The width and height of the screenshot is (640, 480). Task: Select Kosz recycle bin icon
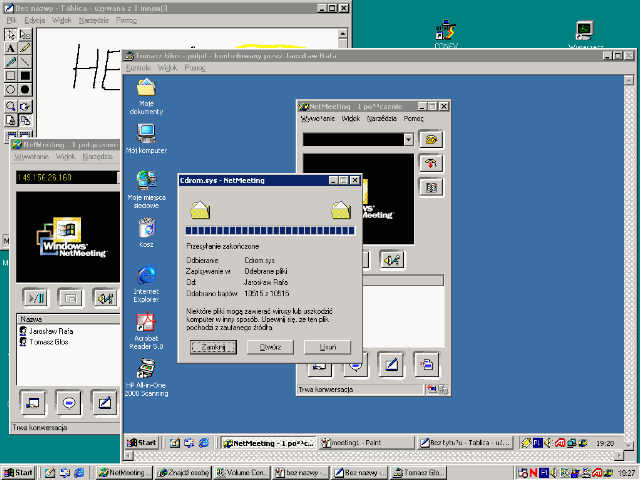(146, 233)
